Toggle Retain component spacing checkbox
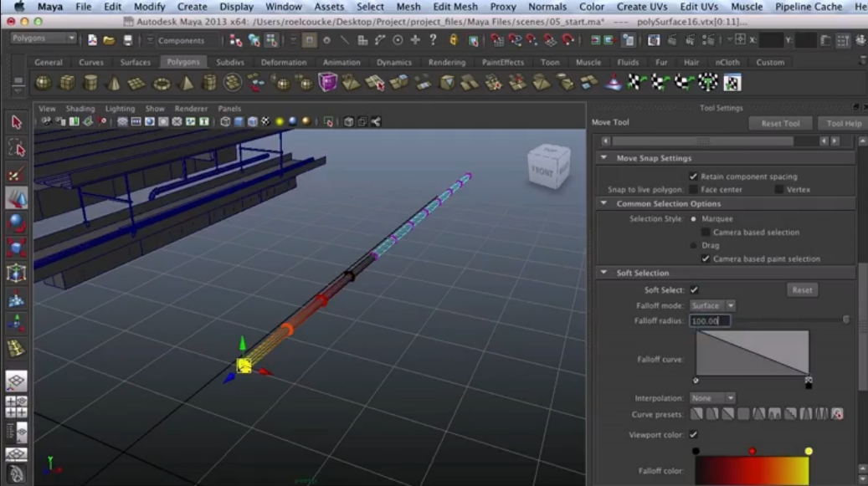The height and width of the screenshot is (486, 868). click(693, 176)
